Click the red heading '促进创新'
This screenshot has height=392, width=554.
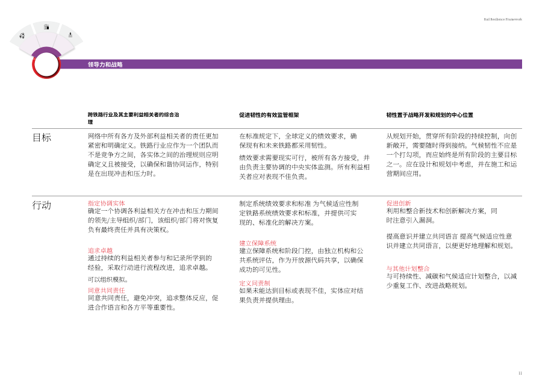(x=399, y=203)
